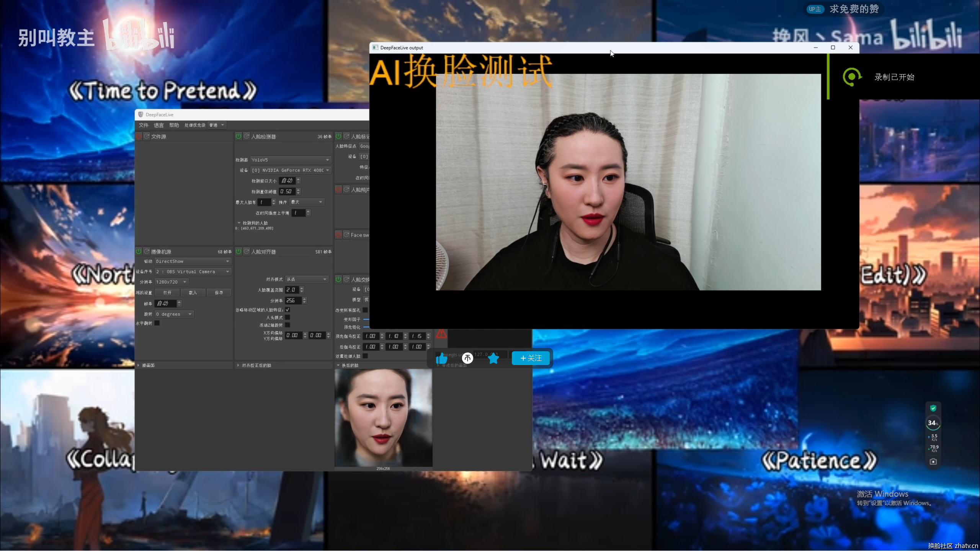The height and width of the screenshot is (551, 980).
Task: Reset the 人脸检测器 module settings
Action: click(x=247, y=136)
